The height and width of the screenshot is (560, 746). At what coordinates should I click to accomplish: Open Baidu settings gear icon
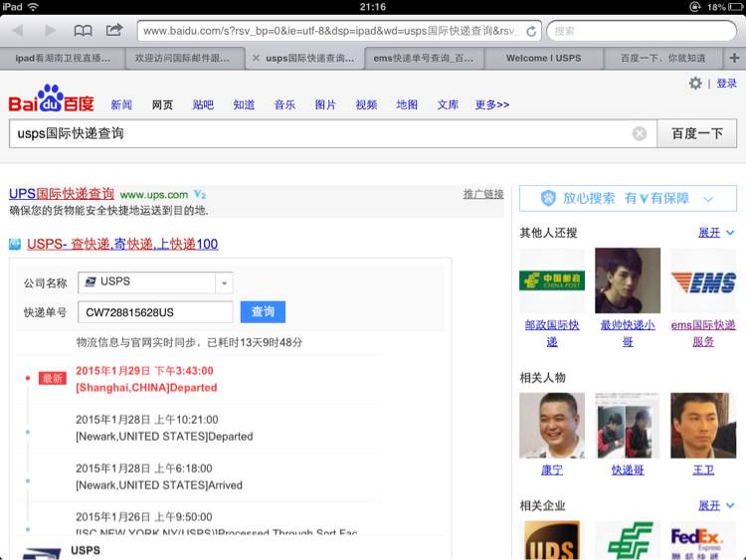tap(695, 84)
